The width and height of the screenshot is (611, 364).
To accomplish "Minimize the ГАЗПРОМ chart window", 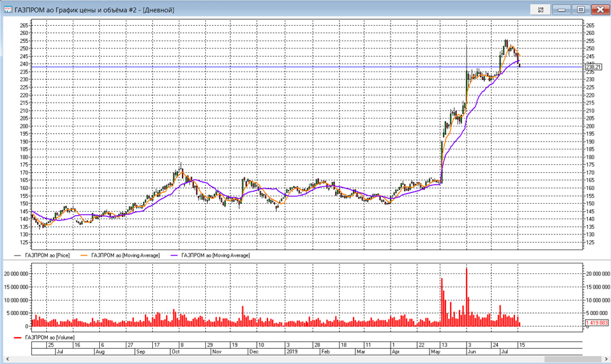I will [561, 10].
